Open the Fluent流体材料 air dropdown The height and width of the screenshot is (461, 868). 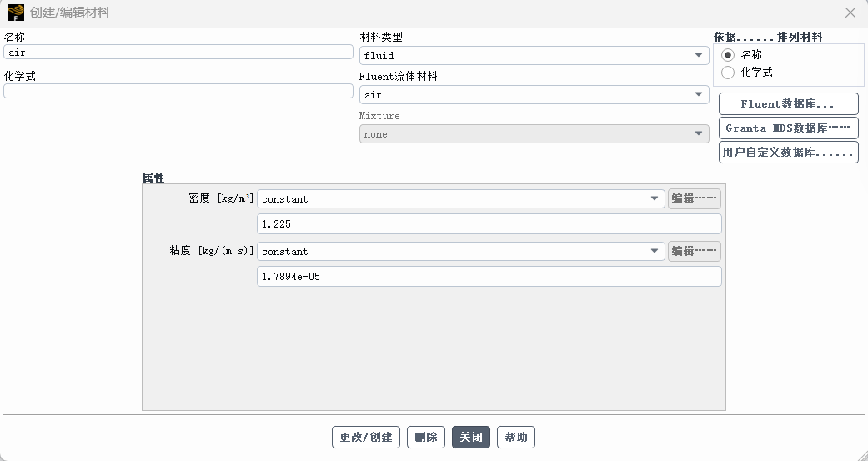[534, 95]
